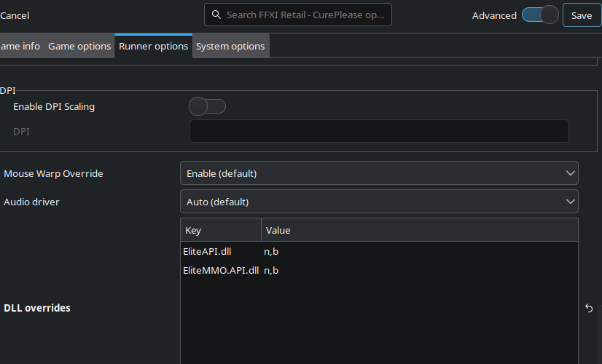Reset DLL overrides with the undo icon
The image size is (602, 364).
589,308
